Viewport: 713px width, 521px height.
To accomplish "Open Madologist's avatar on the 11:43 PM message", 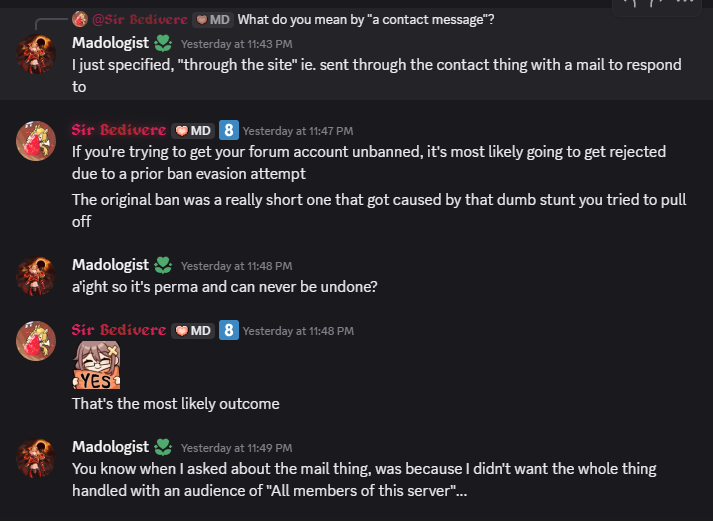I will [35, 55].
